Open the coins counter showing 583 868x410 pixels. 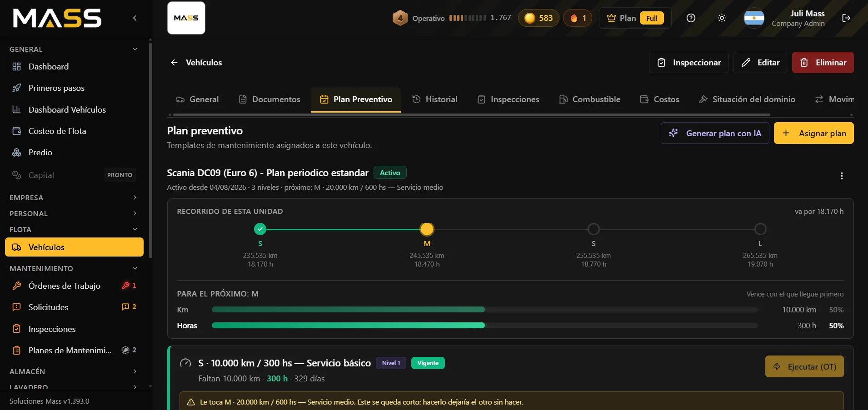[539, 18]
